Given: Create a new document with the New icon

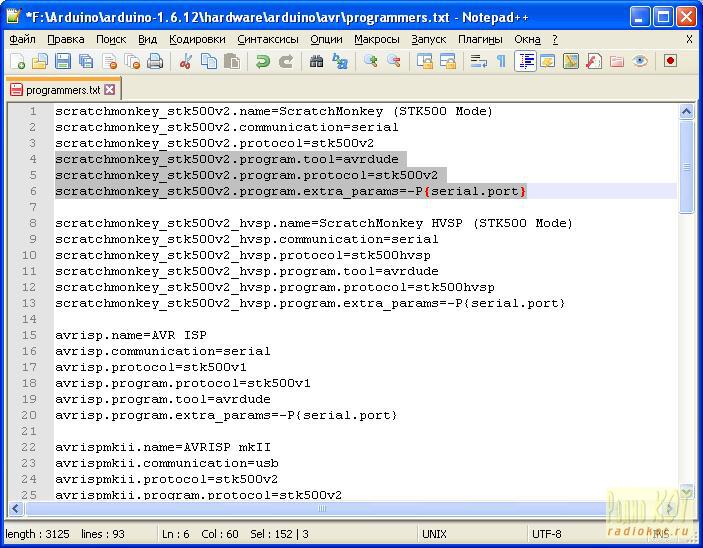Looking at the screenshot, I should click(17, 61).
